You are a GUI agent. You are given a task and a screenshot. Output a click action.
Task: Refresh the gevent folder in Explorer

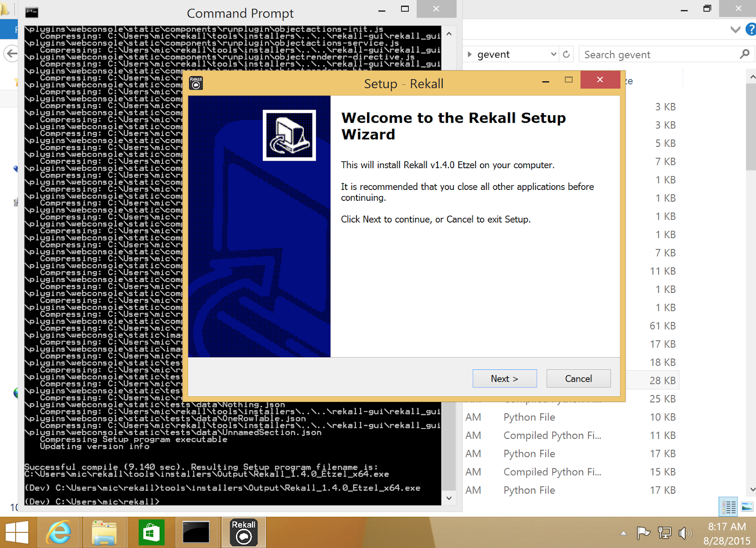pyautogui.click(x=566, y=54)
